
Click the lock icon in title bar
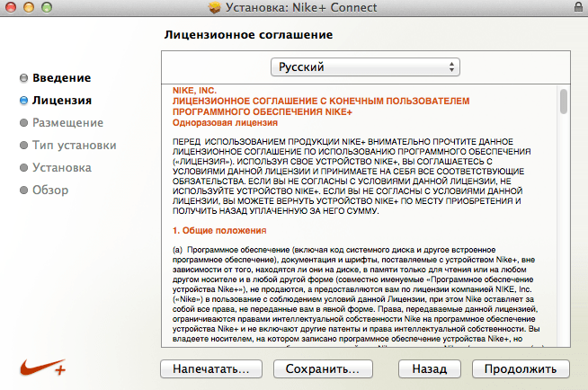pyautogui.click(x=578, y=6)
